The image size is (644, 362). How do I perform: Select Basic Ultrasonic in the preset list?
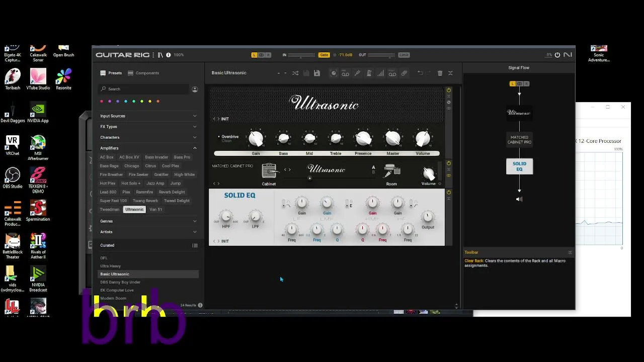coord(148,274)
